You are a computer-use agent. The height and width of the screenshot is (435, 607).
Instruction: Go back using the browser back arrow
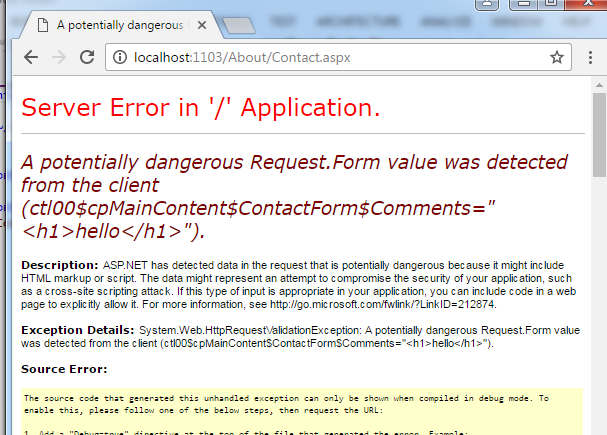click(x=31, y=57)
